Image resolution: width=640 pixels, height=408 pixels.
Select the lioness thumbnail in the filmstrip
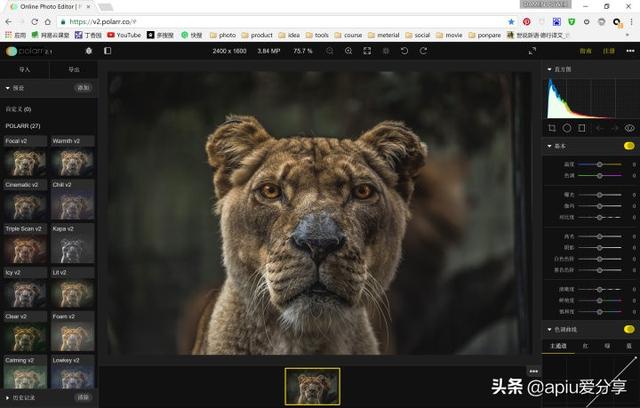pos(312,386)
